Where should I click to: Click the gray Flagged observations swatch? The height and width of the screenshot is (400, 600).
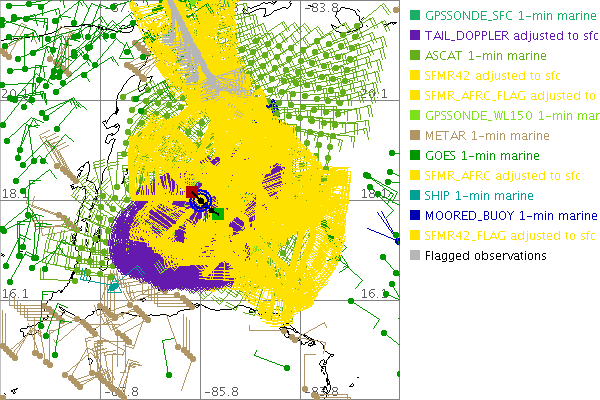(415, 256)
